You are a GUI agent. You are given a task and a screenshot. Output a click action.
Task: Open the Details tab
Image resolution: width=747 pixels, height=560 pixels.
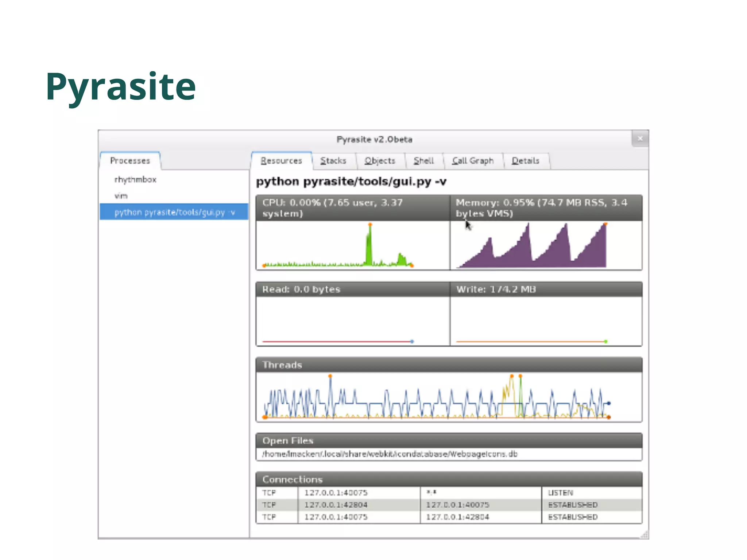click(525, 161)
